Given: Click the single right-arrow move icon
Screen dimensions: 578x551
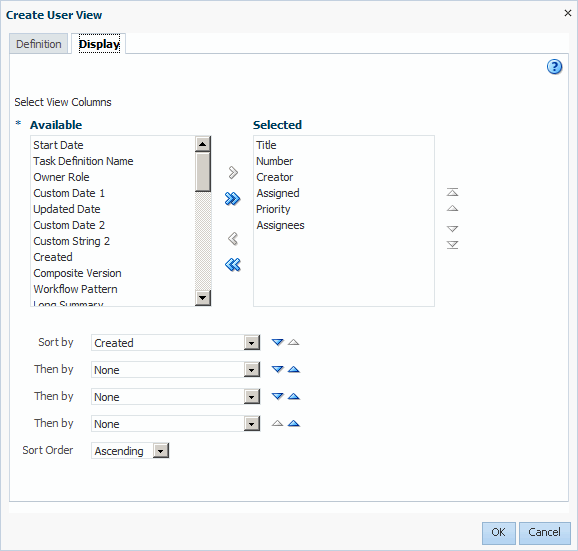Looking at the screenshot, I should (x=233, y=172).
